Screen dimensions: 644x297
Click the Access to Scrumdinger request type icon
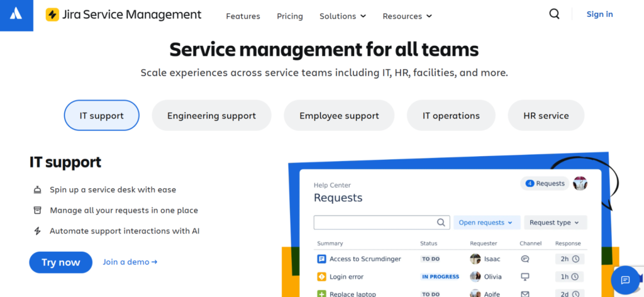click(321, 259)
